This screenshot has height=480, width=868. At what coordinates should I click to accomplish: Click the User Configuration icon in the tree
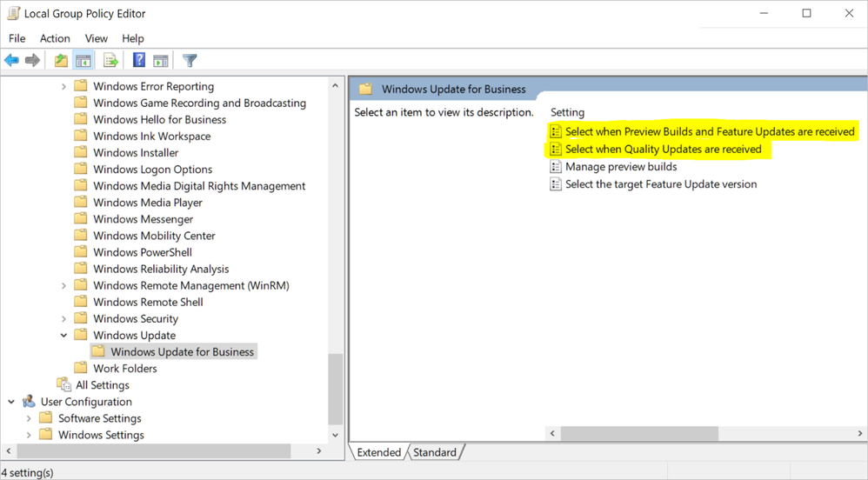29,402
